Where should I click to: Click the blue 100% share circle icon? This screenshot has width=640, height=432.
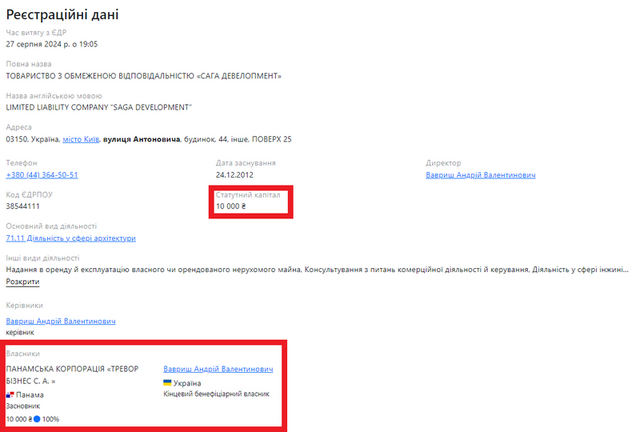click(x=37, y=419)
